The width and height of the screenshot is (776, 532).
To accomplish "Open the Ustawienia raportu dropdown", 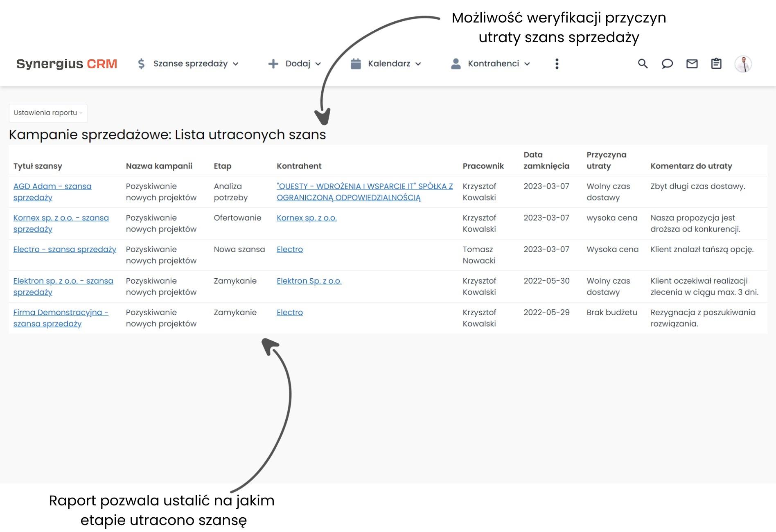I will pos(48,113).
